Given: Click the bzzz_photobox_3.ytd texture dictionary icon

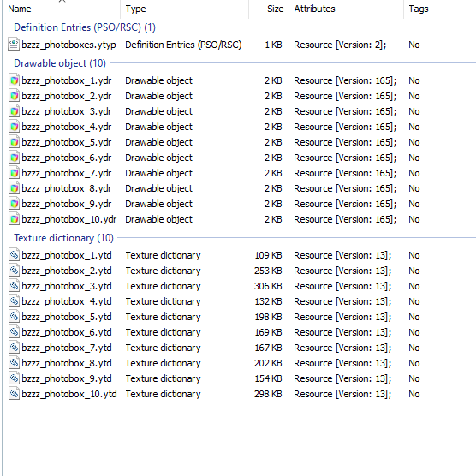Looking at the screenshot, I should tap(14, 286).
